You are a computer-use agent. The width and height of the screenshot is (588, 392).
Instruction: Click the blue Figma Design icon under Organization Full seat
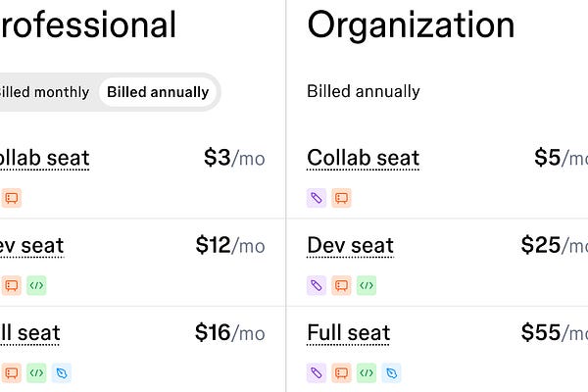coord(391,372)
